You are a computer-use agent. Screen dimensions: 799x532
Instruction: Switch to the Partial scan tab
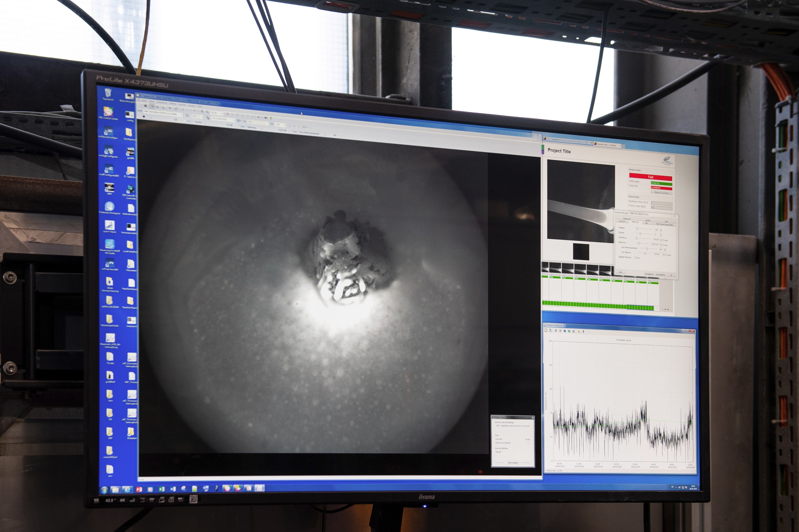(627, 219)
